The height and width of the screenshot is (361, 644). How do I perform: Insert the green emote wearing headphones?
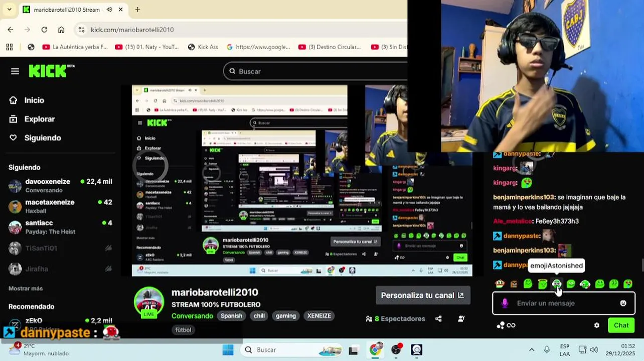(x=585, y=284)
